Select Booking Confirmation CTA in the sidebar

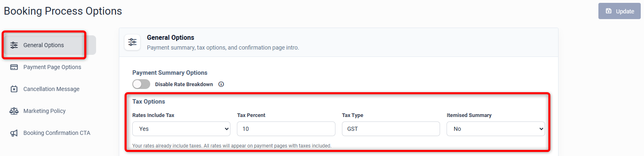click(49, 133)
